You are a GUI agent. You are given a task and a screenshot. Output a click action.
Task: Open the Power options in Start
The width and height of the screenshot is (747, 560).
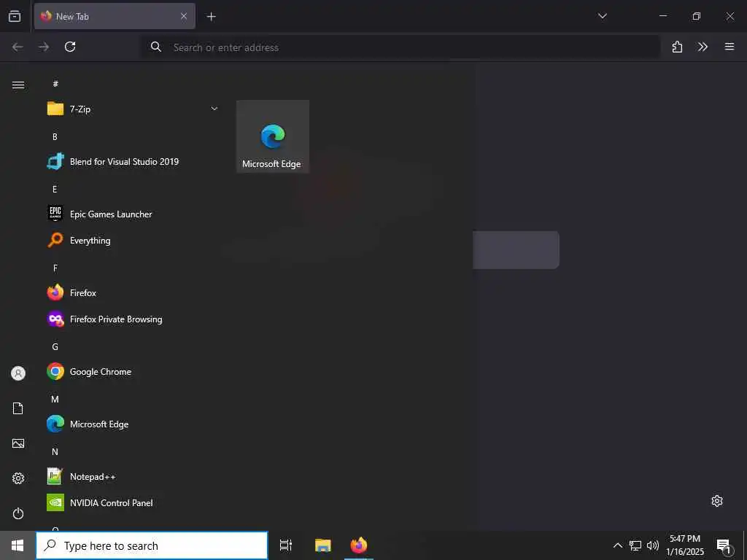18,513
